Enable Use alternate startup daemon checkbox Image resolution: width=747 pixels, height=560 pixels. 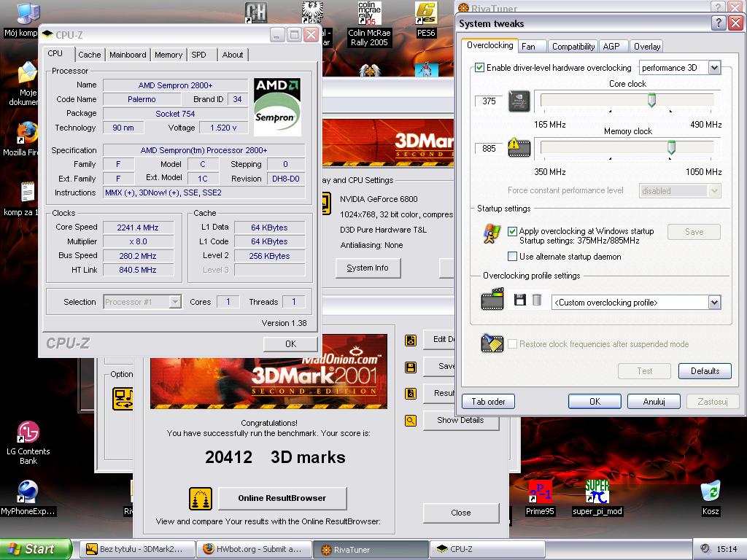point(513,256)
